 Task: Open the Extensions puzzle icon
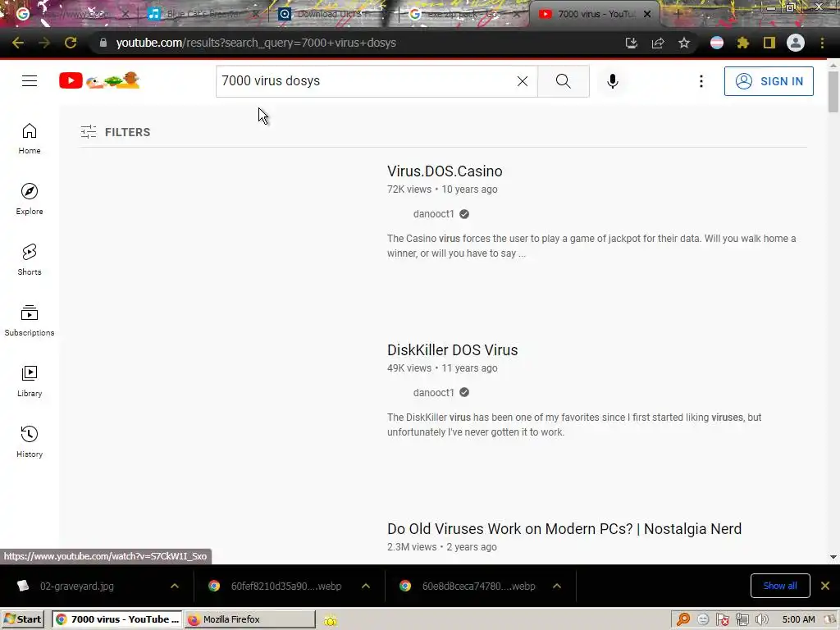743,43
